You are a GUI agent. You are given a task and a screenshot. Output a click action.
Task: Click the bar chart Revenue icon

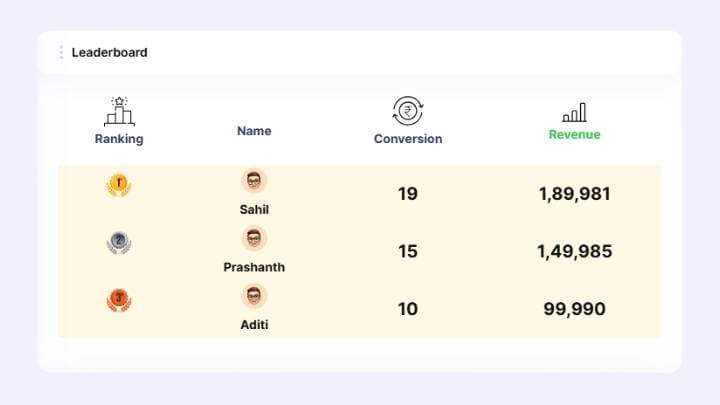574,112
